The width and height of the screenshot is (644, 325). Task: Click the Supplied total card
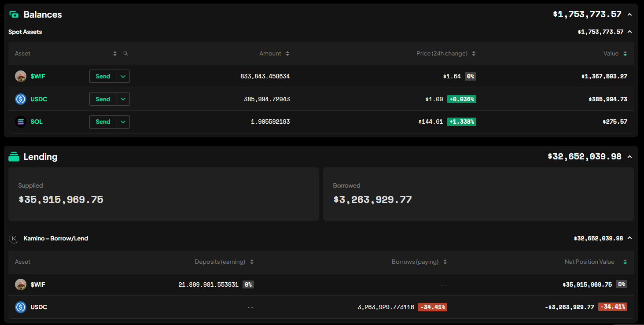point(163,194)
